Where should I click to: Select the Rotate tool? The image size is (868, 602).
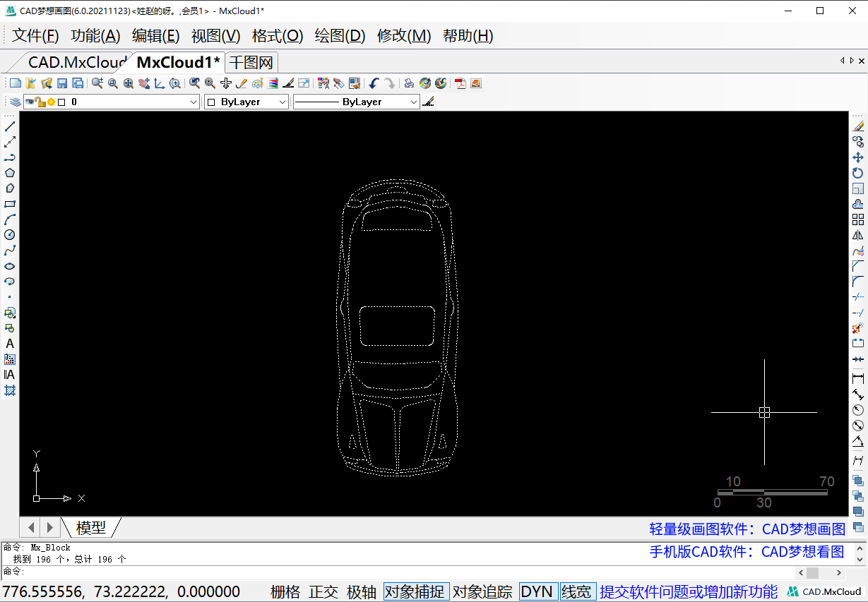pyautogui.click(x=858, y=173)
